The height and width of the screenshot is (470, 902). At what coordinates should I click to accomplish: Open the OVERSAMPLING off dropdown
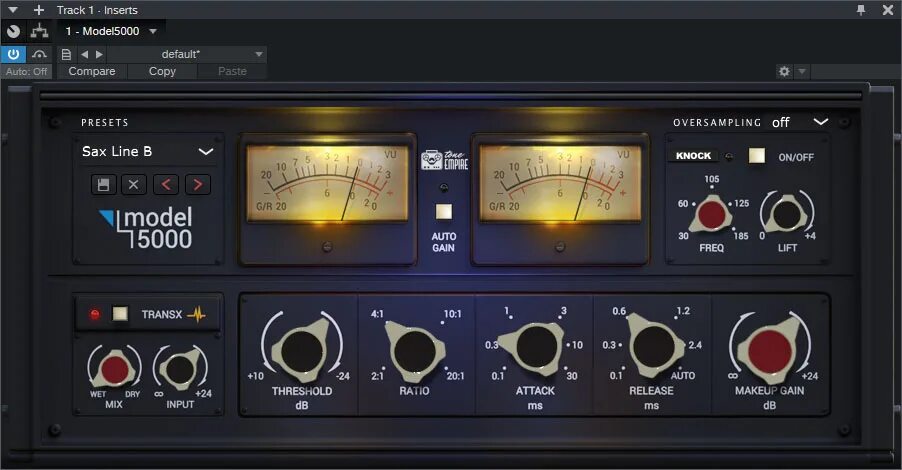[x=800, y=122]
